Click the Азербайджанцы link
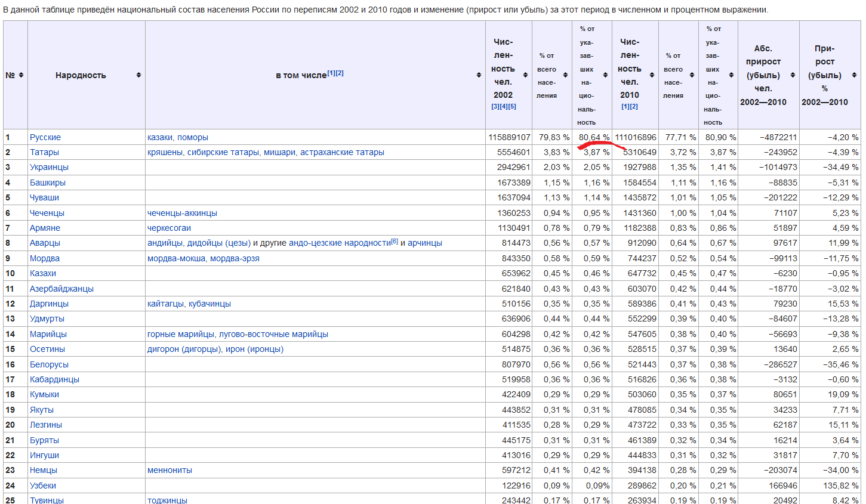This screenshot has height=504, width=866. point(61,289)
